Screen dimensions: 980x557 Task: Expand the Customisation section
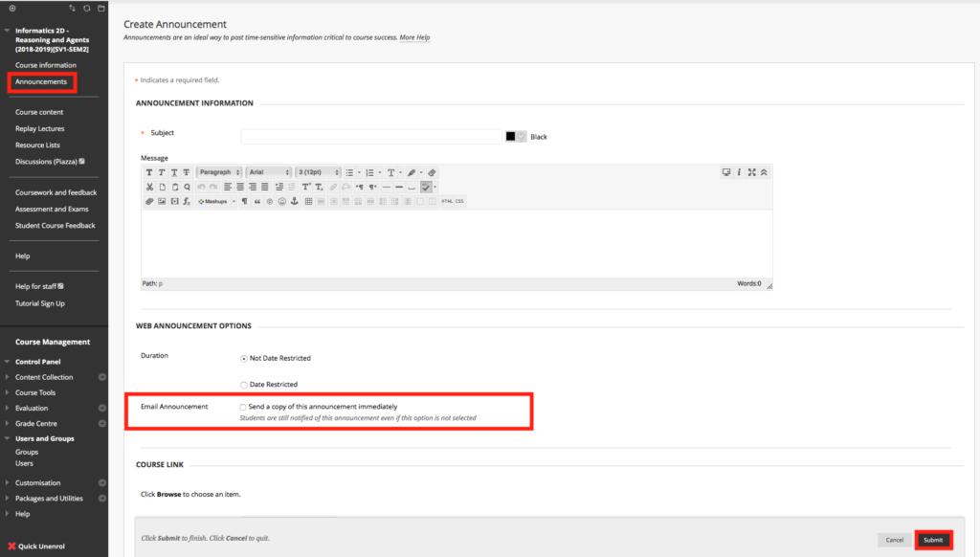point(7,482)
